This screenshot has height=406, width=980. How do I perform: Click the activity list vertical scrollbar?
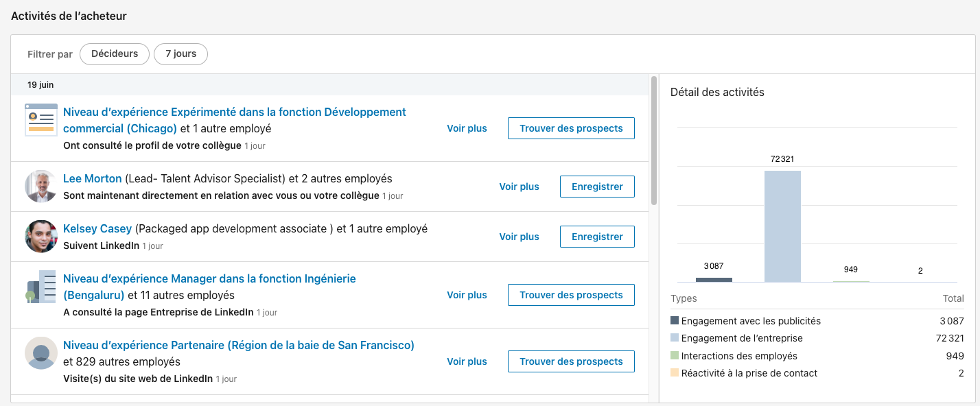(x=654, y=141)
